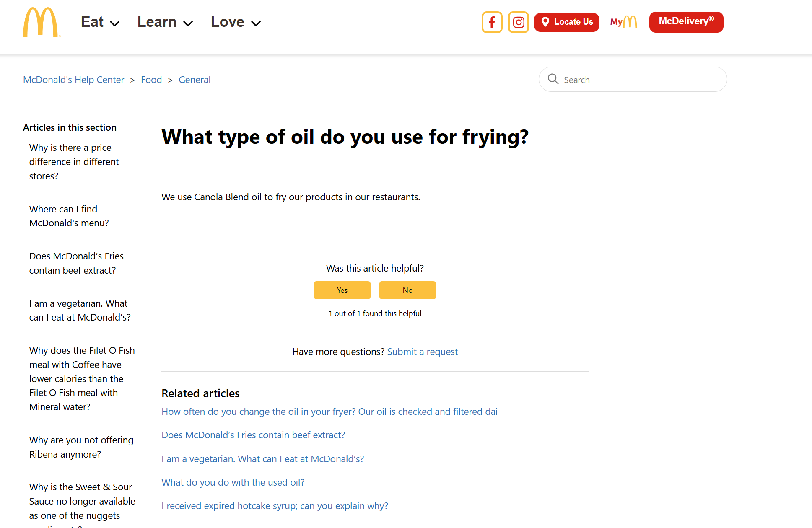Image resolution: width=812 pixels, height=528 pixels.
Task: Open the Instagram icon link
Action: click(518, 22)
